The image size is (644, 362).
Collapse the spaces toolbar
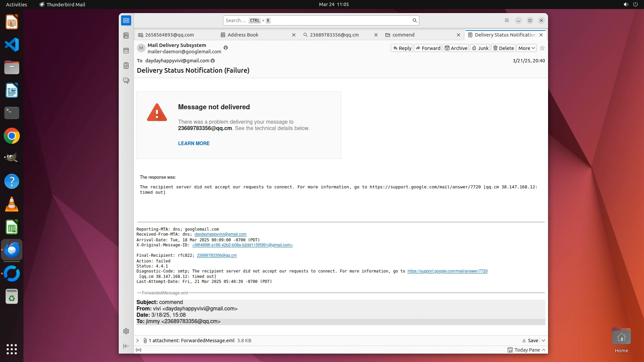pyautogui.click(x=126, y=346)
